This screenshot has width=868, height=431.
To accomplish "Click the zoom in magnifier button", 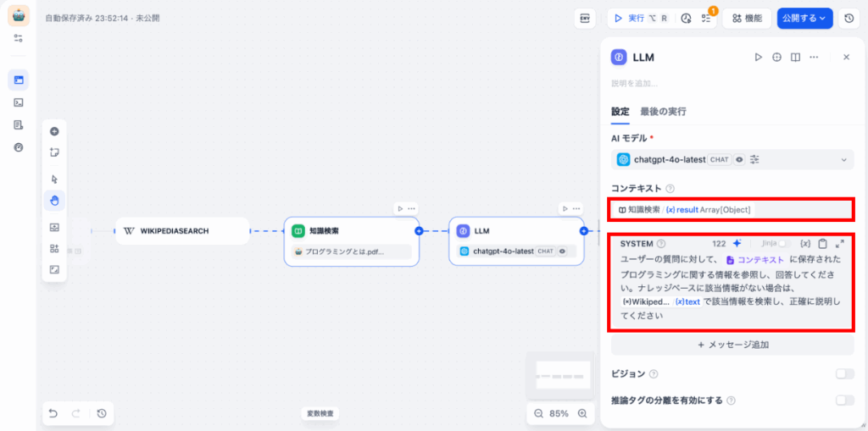I will pos(582,413).
